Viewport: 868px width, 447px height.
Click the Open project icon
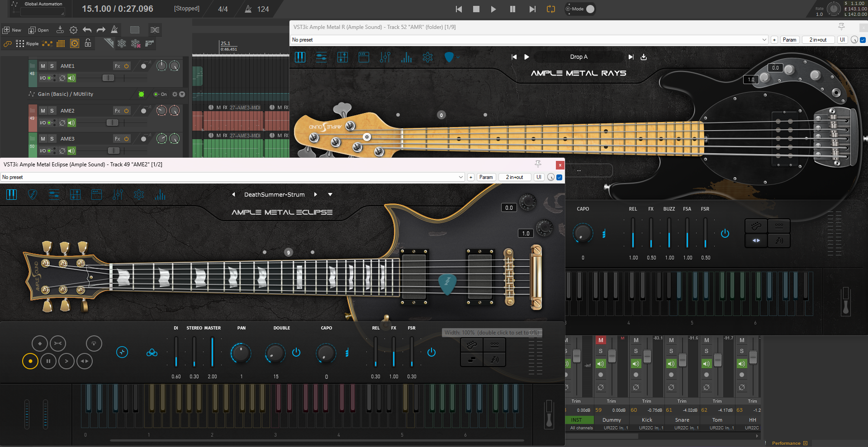pyautogui.click(x=38, y=30)
